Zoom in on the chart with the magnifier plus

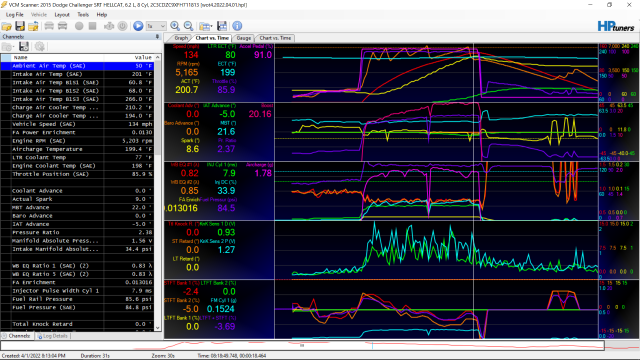pos(175,26)
